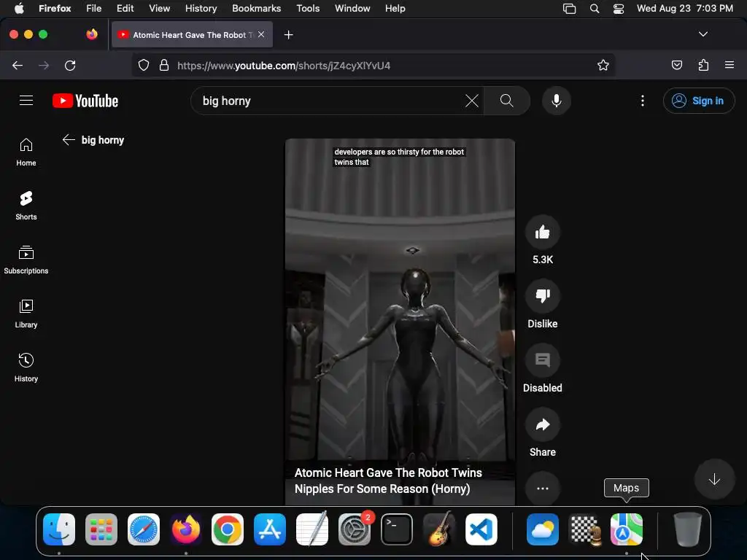Viewport: 747px width, 560px height.
Task: Open Google Chrome in the Dock
Action: (x=228, y=529)
